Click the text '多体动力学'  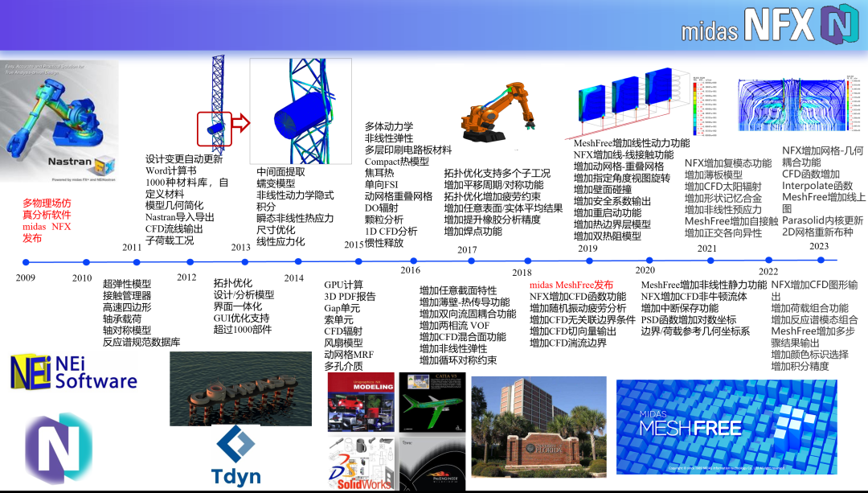[x=389, y=126]
